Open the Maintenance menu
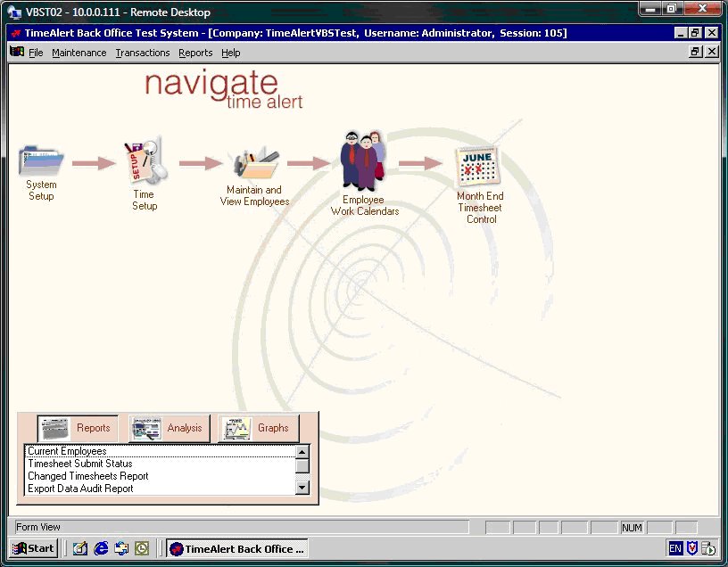 (79, 53)
